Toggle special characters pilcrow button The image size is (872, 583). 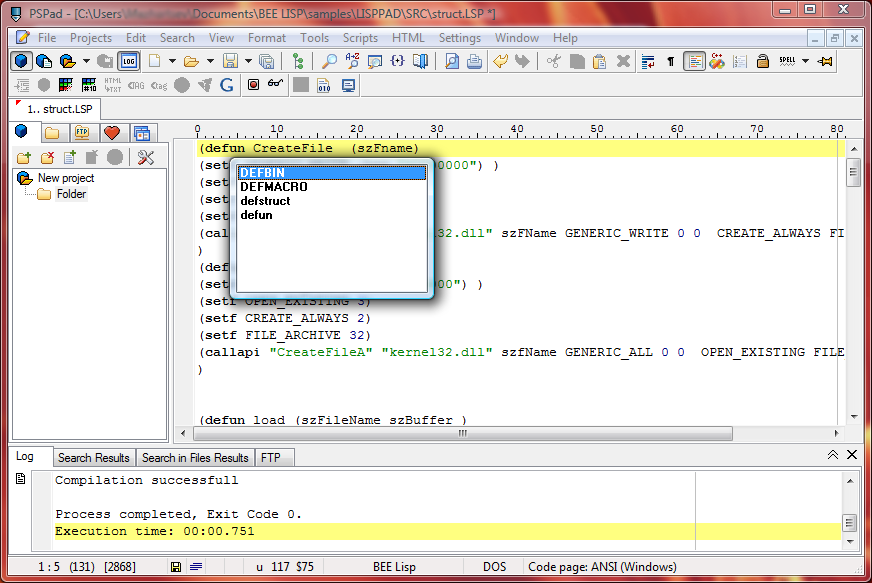tap(670, 61)
